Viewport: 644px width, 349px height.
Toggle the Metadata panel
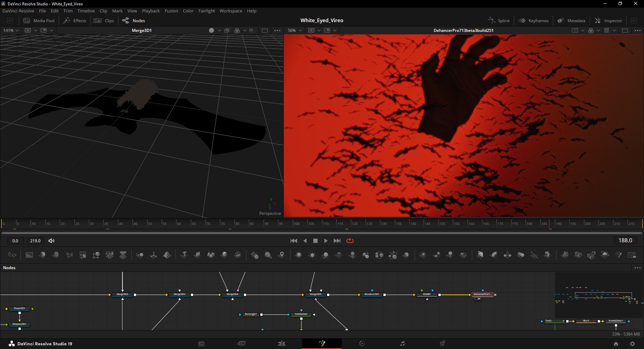click(x=572, y=20)
